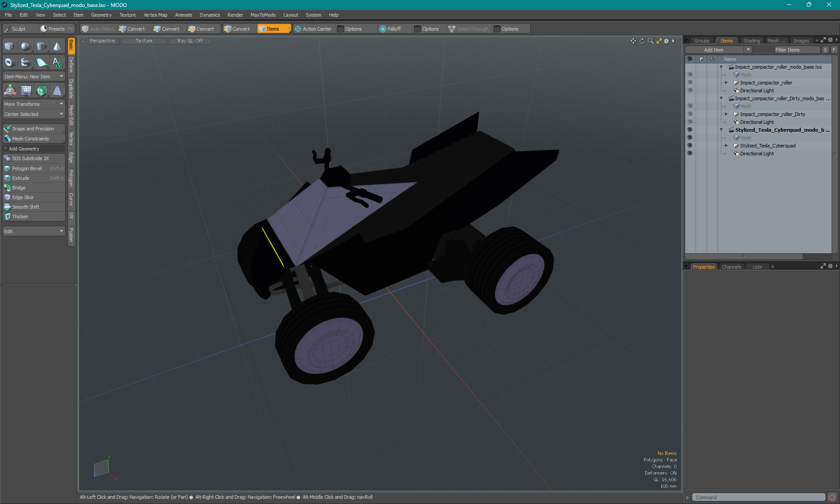Image resolution: width=840 pixels, height=504 pixels.
Task: Open Center Selected dropdown
Action: [34, 114]
